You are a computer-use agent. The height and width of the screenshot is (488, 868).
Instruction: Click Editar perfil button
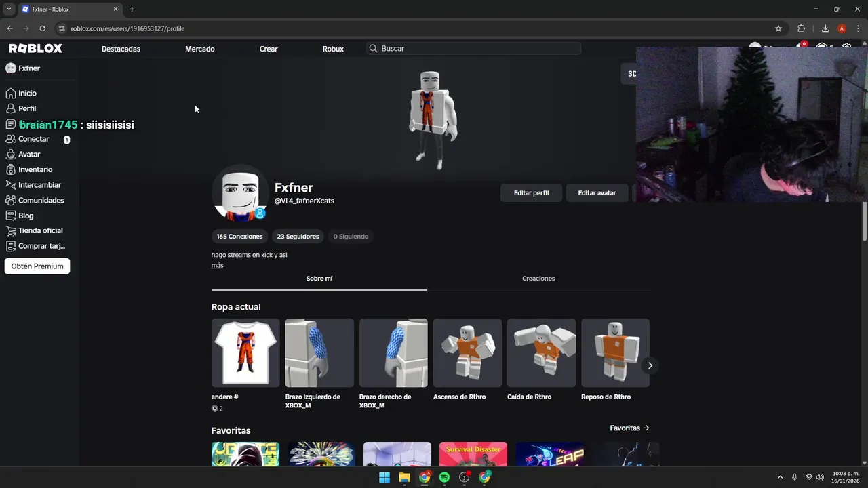[x=531, y=193]
